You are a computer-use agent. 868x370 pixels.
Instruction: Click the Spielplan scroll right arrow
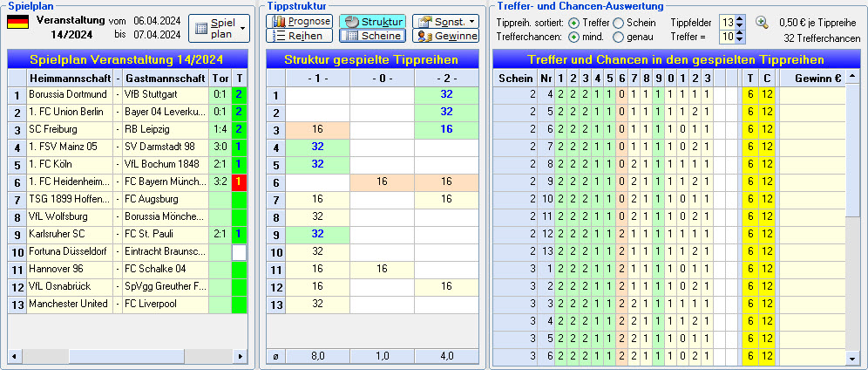[x=240, y=355]
